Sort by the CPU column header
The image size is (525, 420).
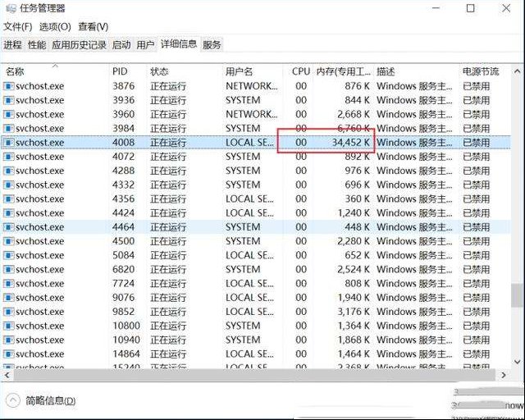[298, 71]
